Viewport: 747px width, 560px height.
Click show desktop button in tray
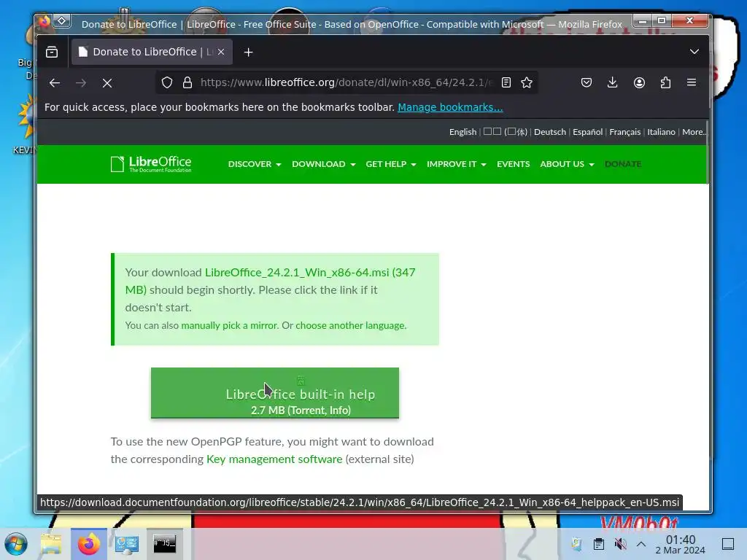(728, 544)
